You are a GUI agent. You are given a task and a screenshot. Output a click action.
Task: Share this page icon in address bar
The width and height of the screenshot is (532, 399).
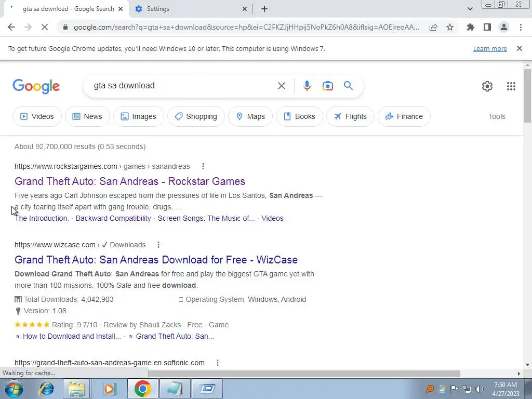point(433,28)
